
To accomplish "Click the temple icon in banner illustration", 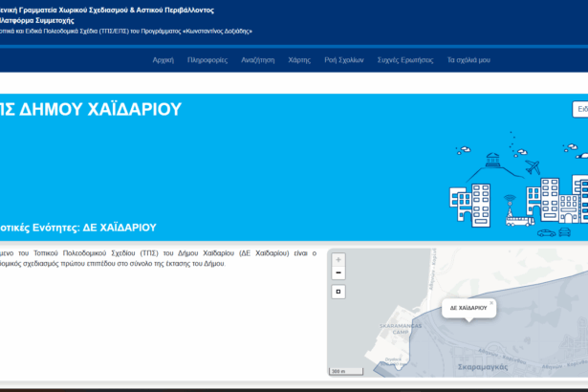I will [493, 160].
